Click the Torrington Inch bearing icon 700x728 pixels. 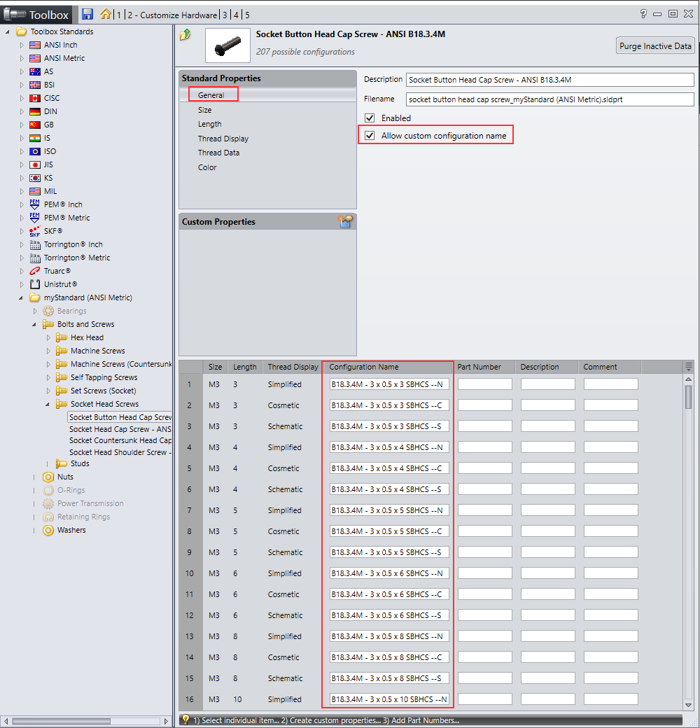tap(35, 245)
